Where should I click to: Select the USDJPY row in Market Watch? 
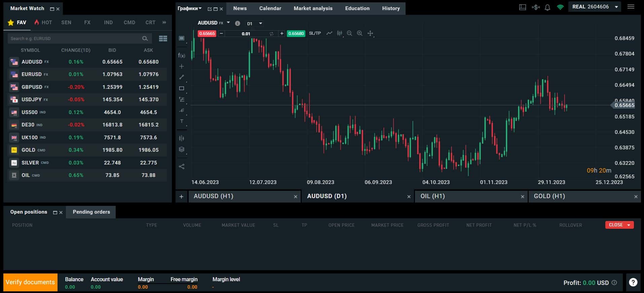tap(87, 100)
